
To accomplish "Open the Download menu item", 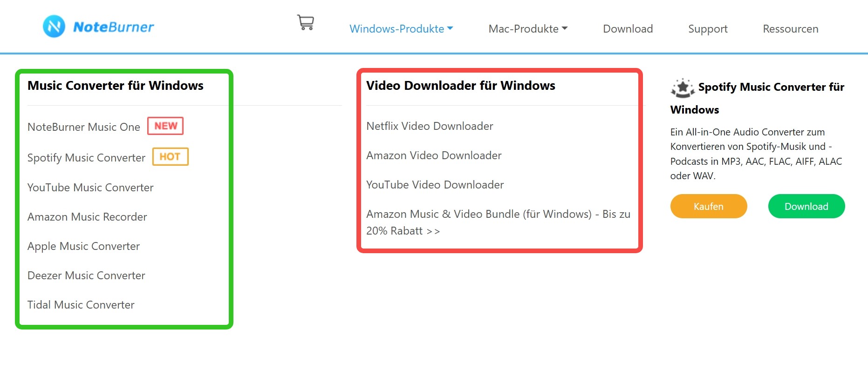I will pyautogui.click(x=628, y=29).
